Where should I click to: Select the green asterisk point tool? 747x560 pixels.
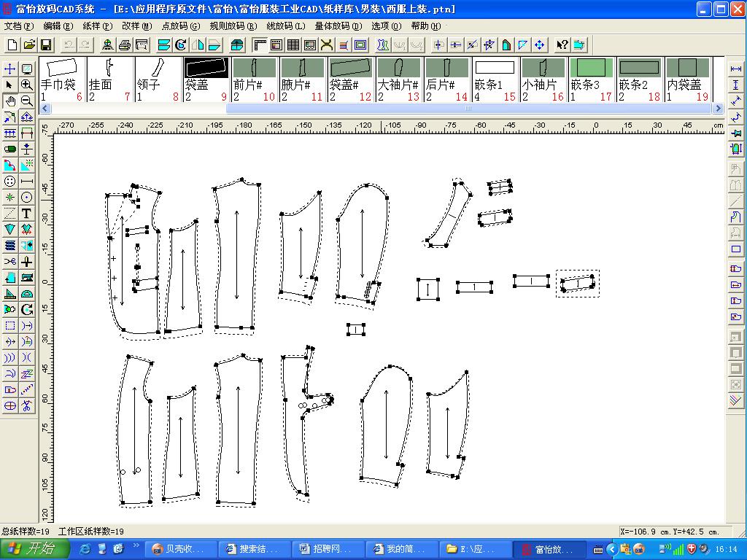click(x=9, y=197)
